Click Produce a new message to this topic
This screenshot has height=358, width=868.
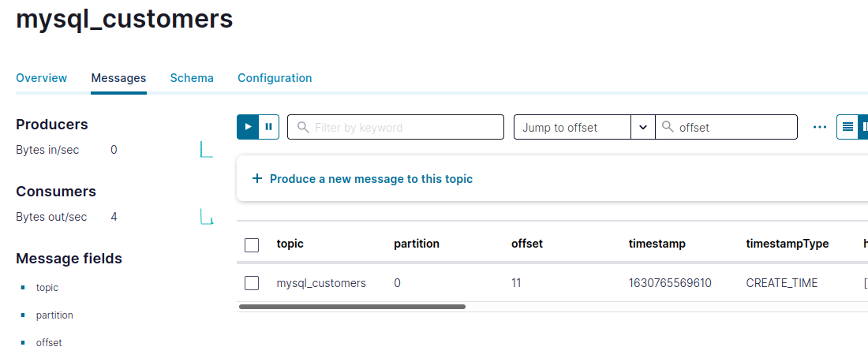371,179
